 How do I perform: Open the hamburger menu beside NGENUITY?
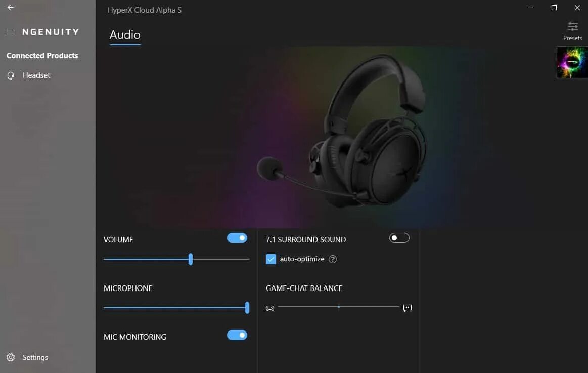(11, 32)
